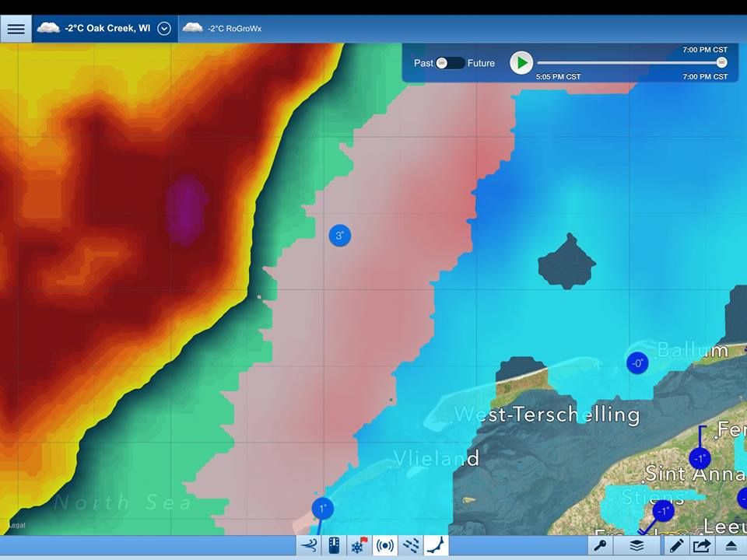The image size is (747, 560).
Task: Click the Ballum map label
Action: point(693,350)
